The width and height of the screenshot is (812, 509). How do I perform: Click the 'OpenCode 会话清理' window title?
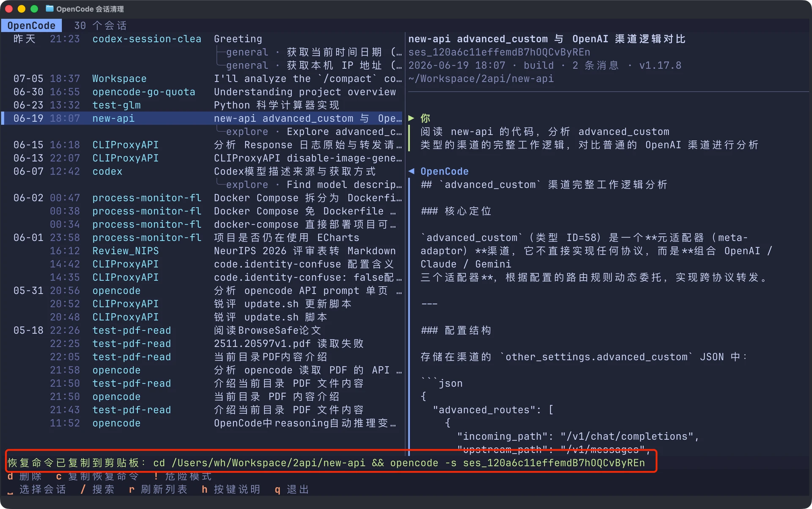[90, 9]
